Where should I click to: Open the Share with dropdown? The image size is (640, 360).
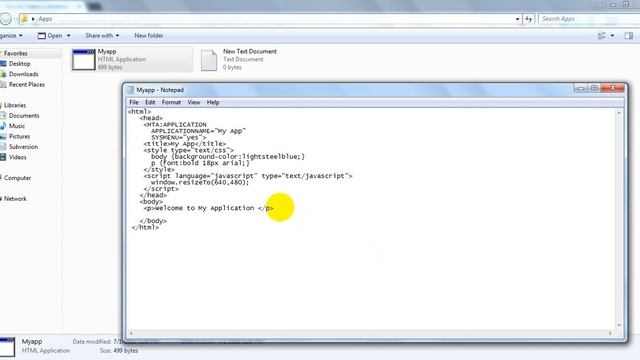coord(102,36)
